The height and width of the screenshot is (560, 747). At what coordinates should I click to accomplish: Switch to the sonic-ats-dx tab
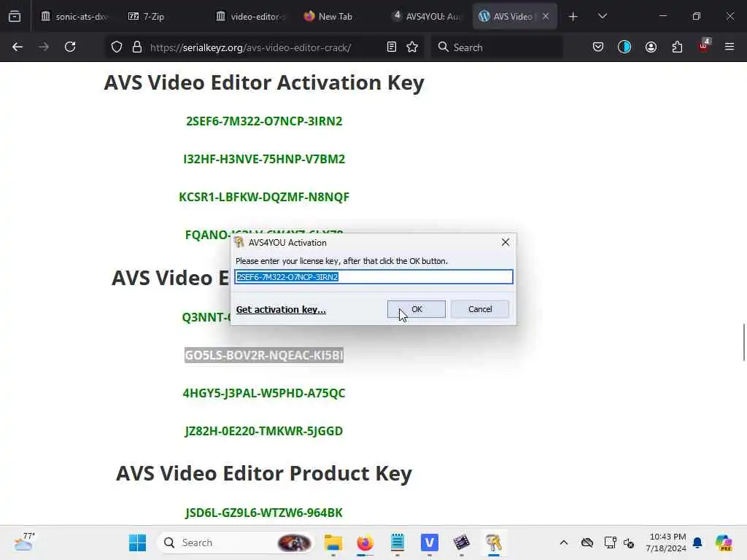coord(74,17)
